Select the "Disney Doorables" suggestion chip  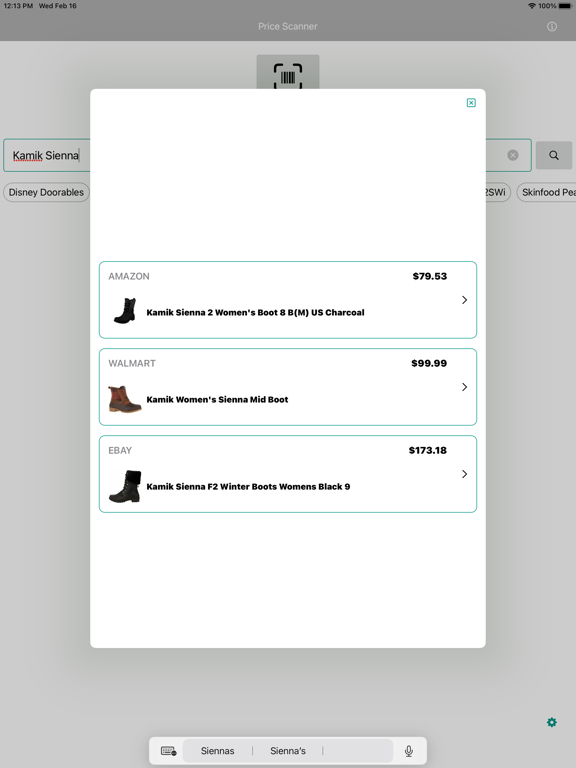46,192
